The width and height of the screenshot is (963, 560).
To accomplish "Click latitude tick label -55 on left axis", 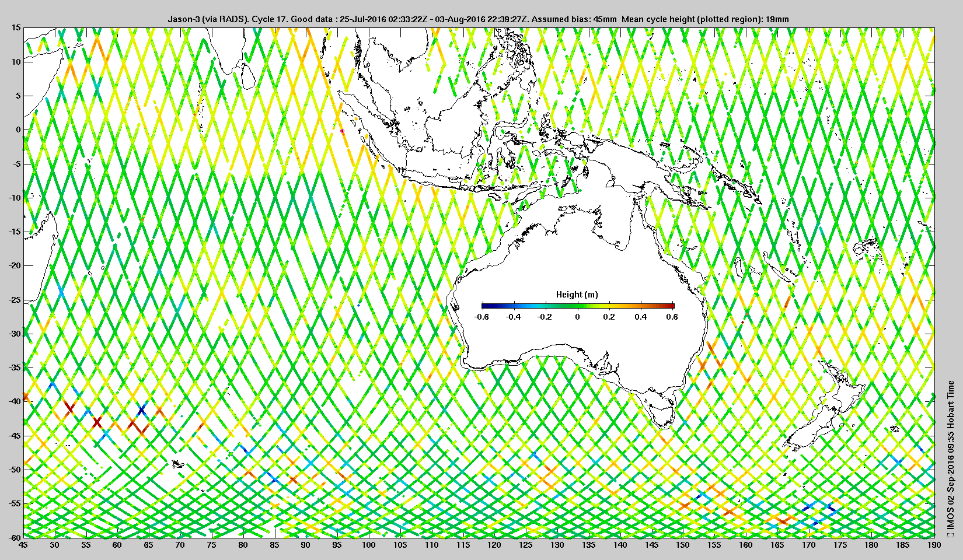I will (14, 503).
